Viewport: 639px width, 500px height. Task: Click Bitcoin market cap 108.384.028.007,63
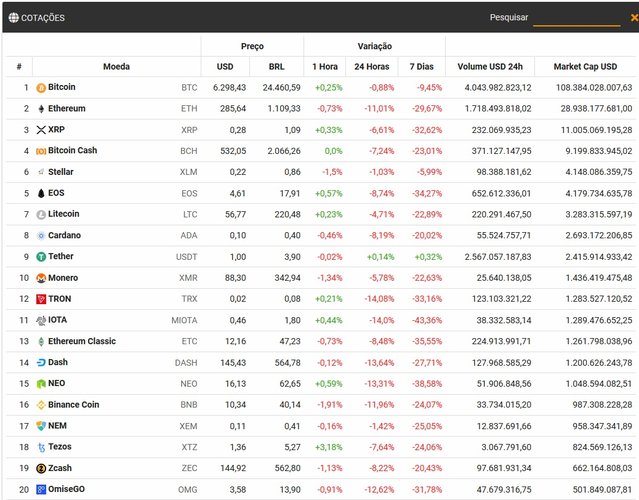(x=594, y=88)
